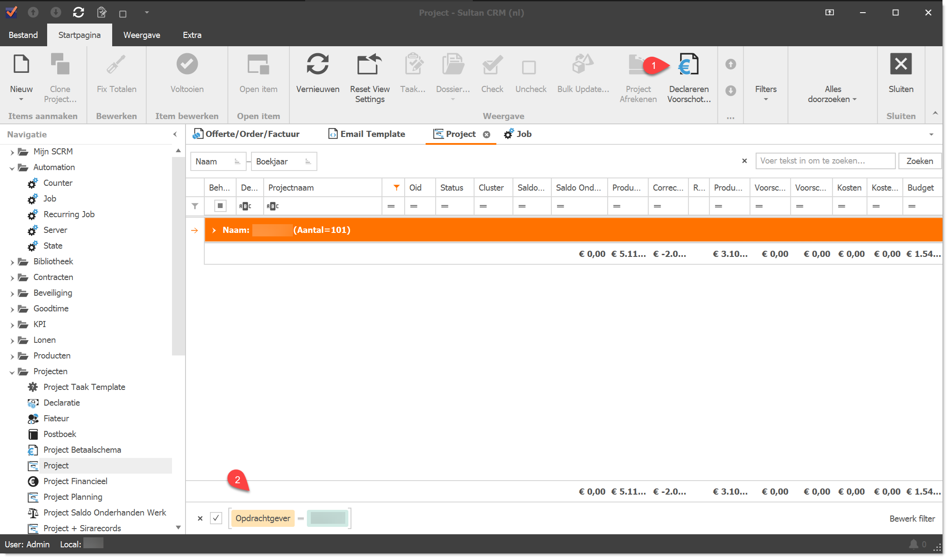
Task: Click the Sluiten ribbon button icon
Action: (901, 65)
